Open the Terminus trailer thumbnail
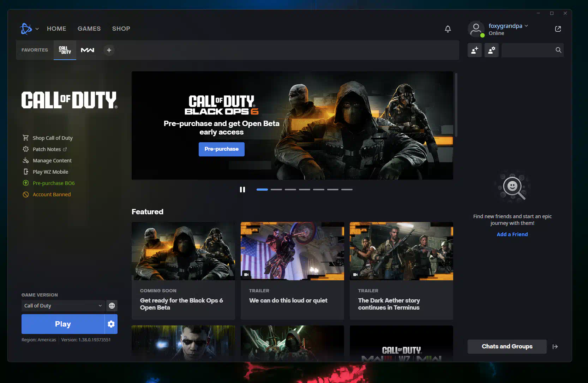The height and width of the screenshot is (383, 588). coord(401,251)
